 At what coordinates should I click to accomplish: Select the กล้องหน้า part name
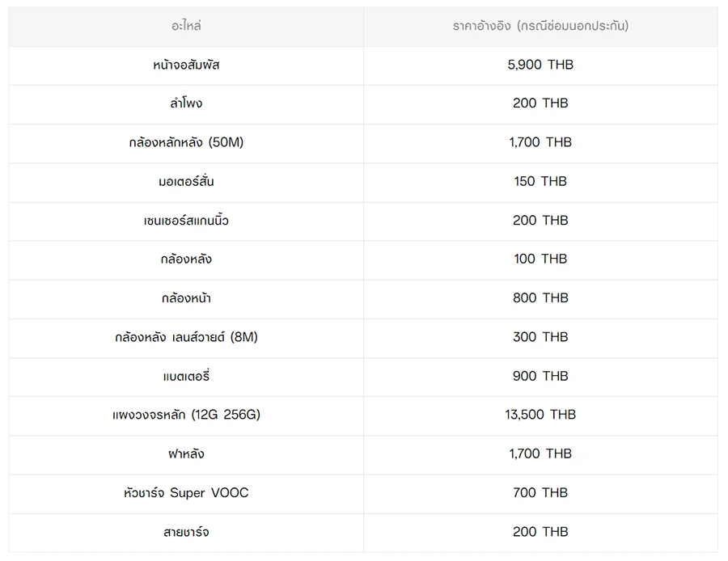click(x=186, y=298)
